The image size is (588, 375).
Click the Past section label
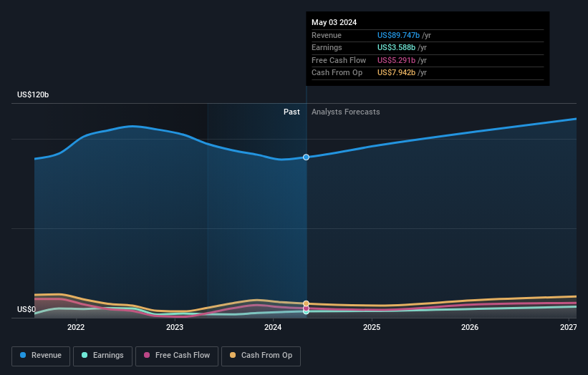tap(291, 112)
